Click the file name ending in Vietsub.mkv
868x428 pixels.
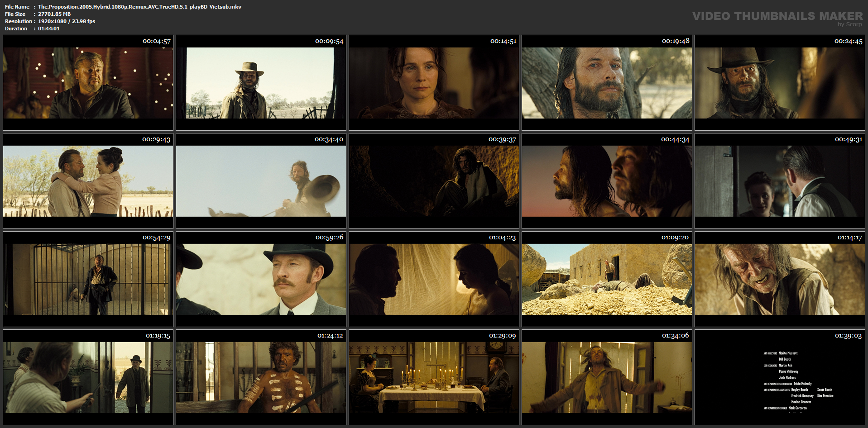click(139, 7)
